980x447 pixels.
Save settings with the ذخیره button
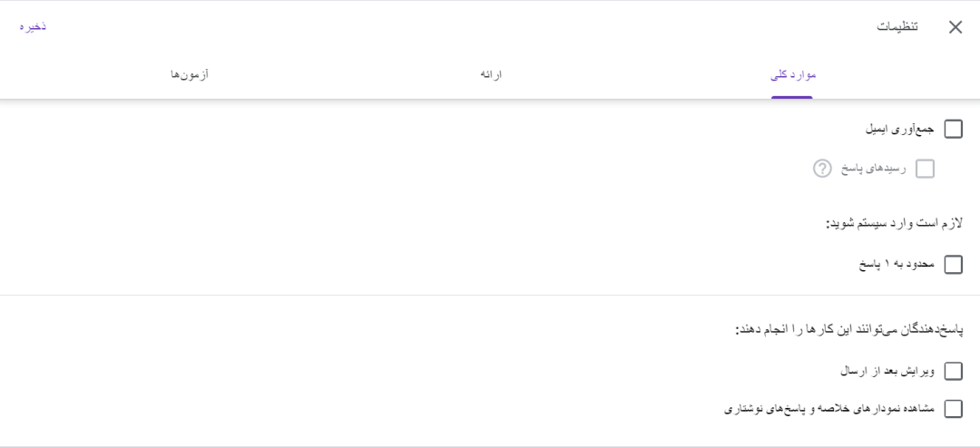[x=33, y=27]
